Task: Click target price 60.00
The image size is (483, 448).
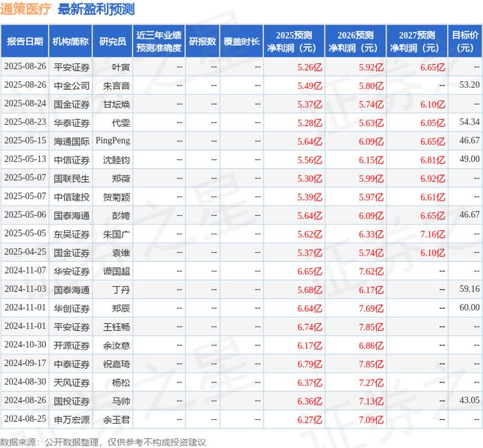Action: 469,307
